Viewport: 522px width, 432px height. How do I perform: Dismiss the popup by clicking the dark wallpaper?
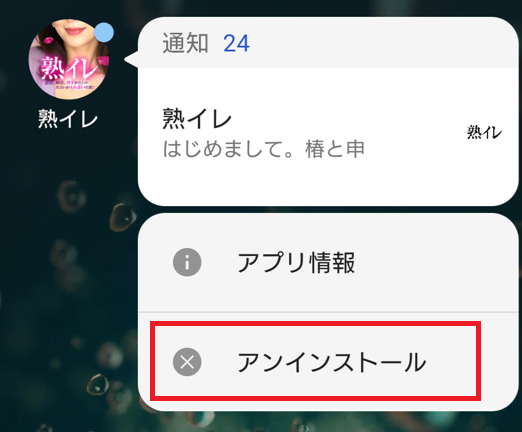[67, 267]
